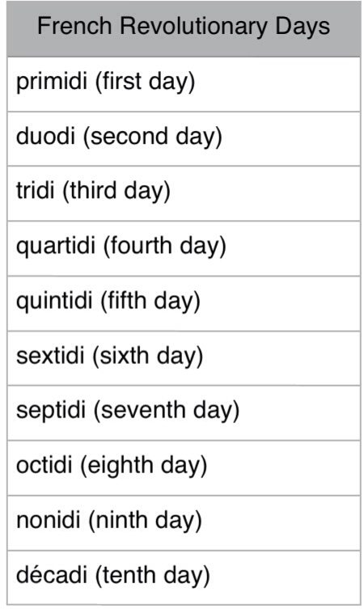Viewport: 364px width, 609px height.
Task: Click the '(eighth day)' text
Action: pyautogui.click(x=144, y=467)
